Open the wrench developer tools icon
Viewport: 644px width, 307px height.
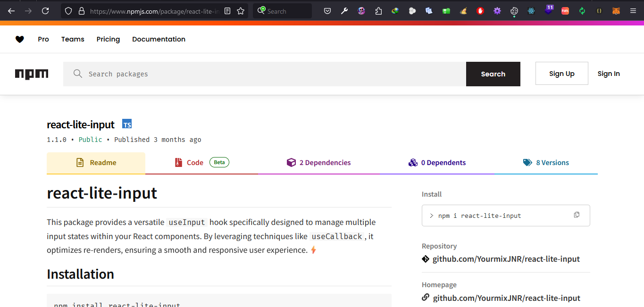coord(344,11)
